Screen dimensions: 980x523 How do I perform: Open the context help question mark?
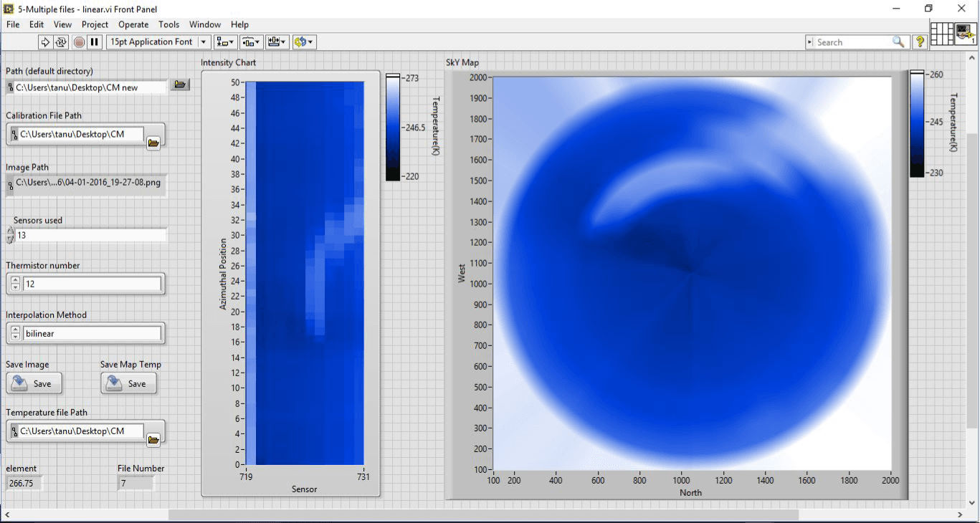pos(920,42)
